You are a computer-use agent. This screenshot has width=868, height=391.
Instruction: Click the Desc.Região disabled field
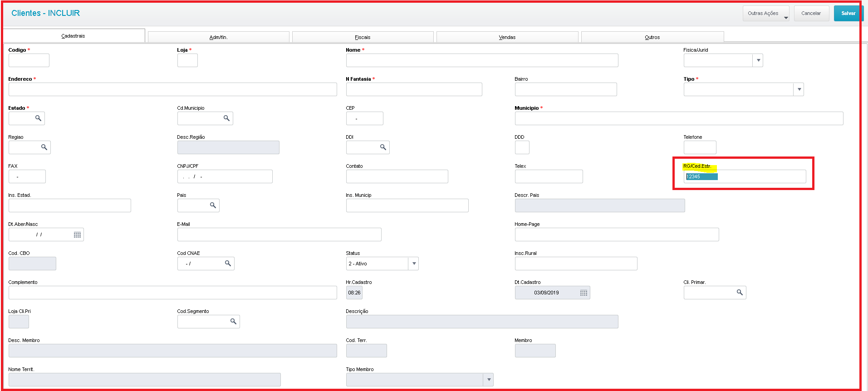(228, 147)
